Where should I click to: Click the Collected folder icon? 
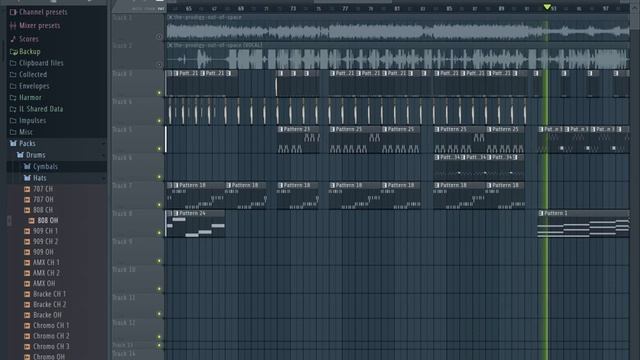click(x=13, y=75)
